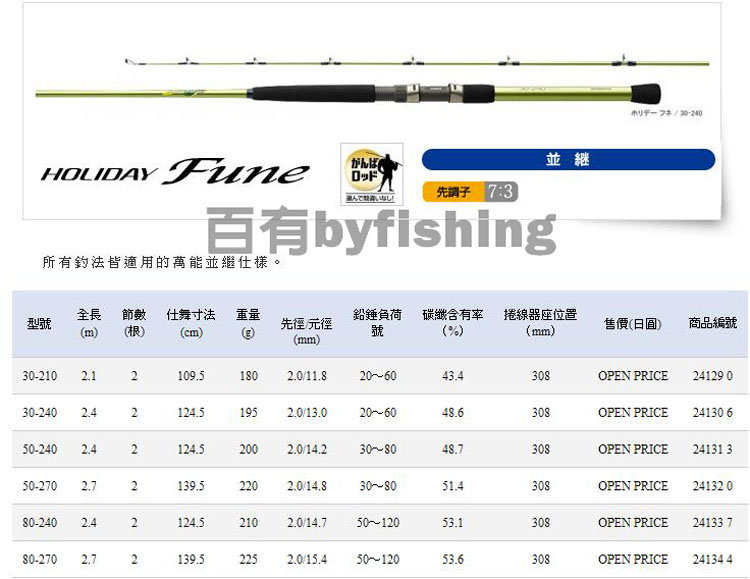Viewport: 750px width, 579px height.
Task: Click carbon content 53.1
Action: tap(452, 523)
